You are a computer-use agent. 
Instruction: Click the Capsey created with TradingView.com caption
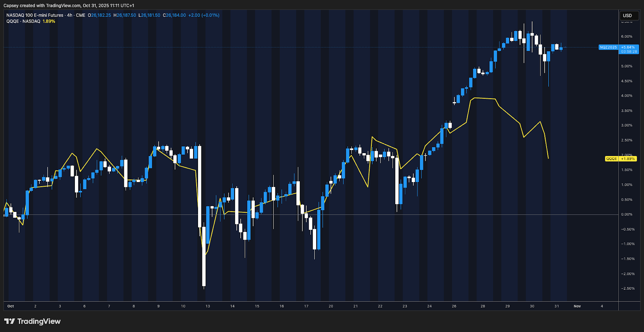[x=69, y=6]
